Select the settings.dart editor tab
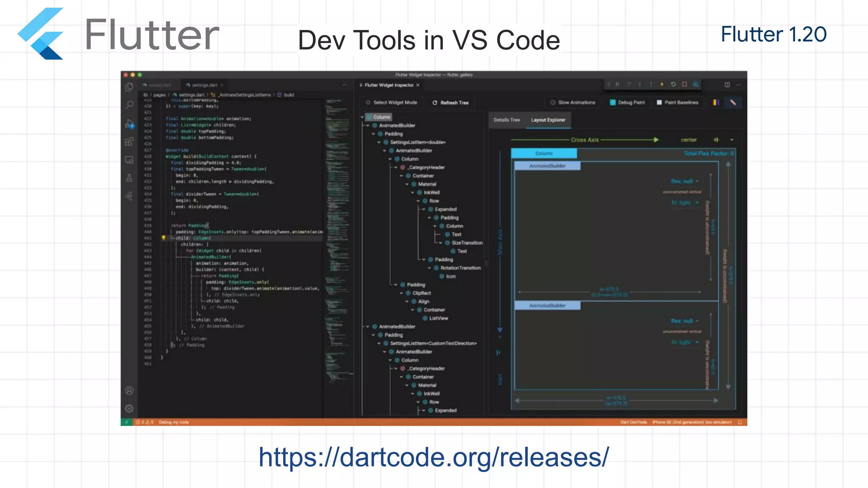868x488 pixels. pos(204,85)
